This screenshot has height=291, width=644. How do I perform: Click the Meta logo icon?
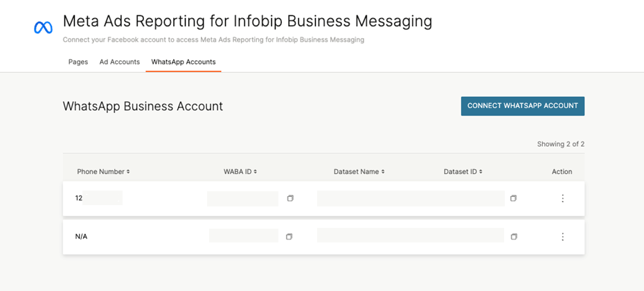(x=43, y=28)
